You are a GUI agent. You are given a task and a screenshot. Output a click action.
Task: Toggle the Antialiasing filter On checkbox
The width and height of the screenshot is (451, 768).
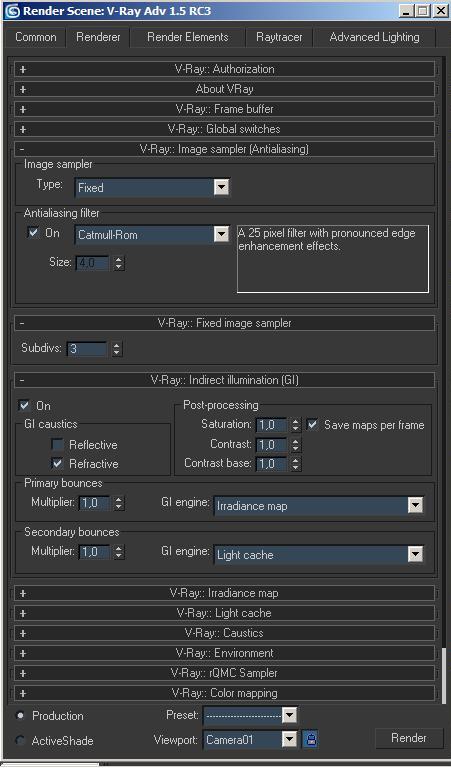pyautogui.click(x=33, y=233)
